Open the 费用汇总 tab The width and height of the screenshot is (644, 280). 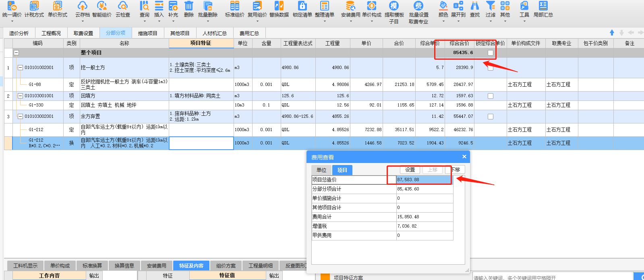click(x=249, y=33)
